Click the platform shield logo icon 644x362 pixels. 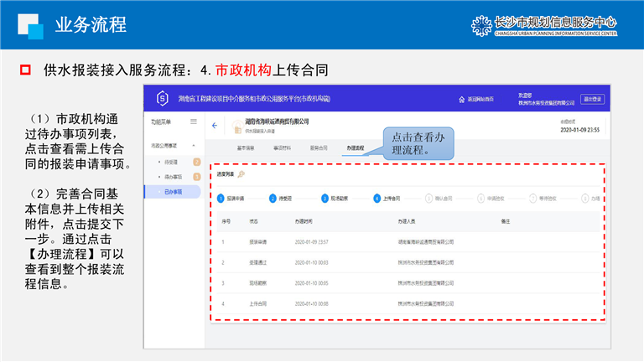point(163,99)
